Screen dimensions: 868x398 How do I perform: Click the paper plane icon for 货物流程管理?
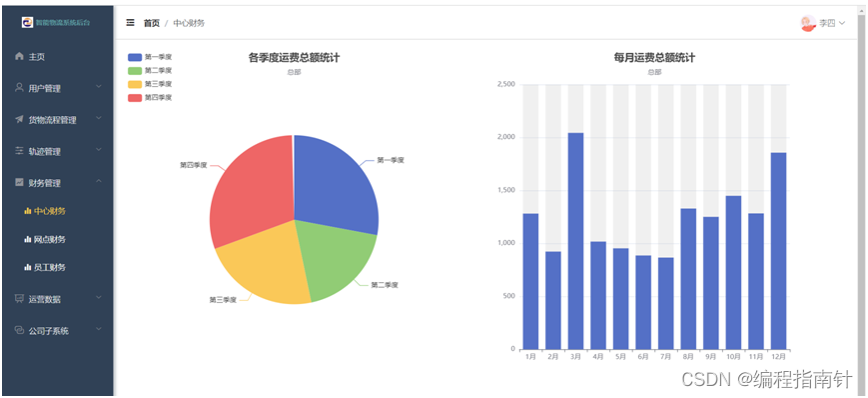[19, 119]
